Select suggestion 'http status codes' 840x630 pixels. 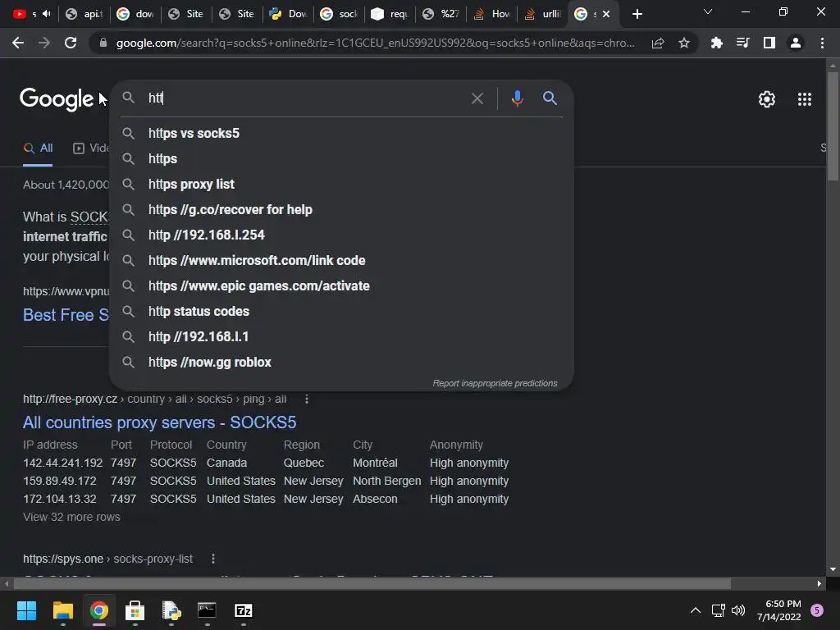pos(342,311)
